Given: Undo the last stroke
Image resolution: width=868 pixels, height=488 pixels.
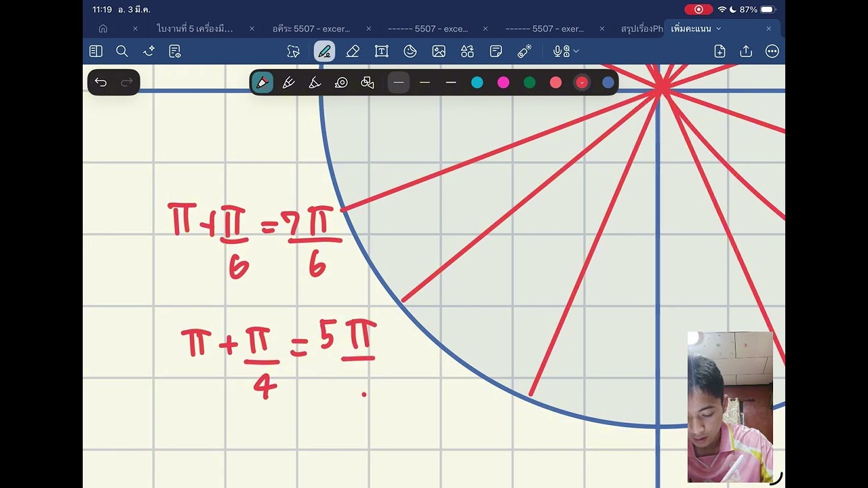Looking at the screenshot, I should 101,83.
